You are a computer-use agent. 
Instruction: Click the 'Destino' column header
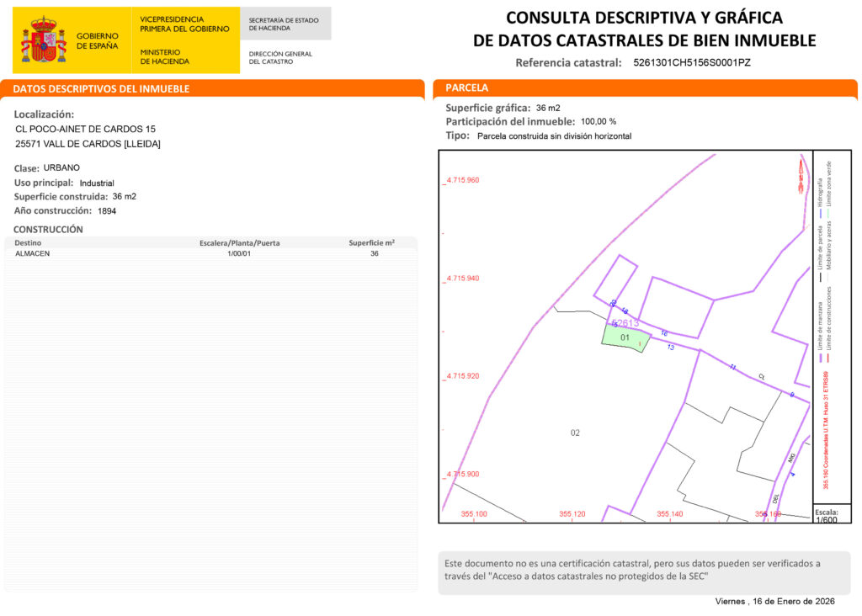click(x=29, y=242)
